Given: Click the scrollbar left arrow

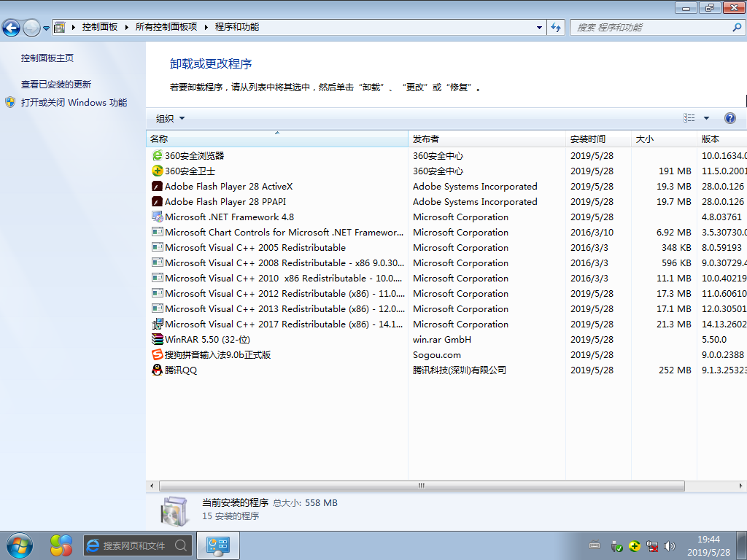Looking at the screenshot, I should [x=152, y=486].
